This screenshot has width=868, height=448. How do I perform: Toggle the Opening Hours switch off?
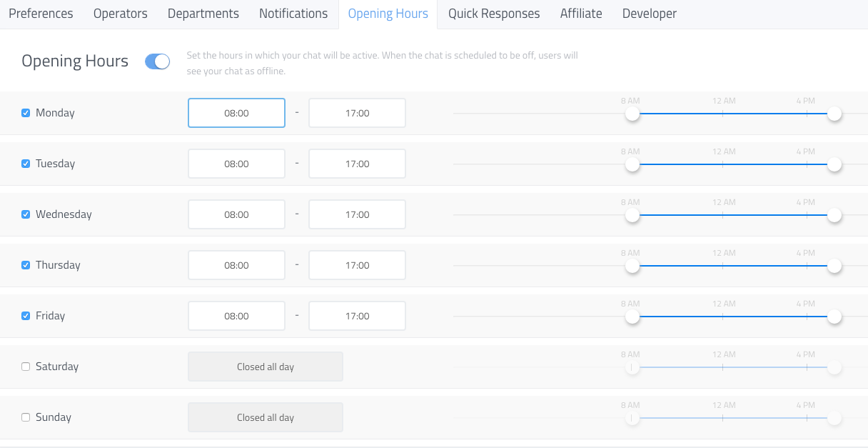point(157,61)
